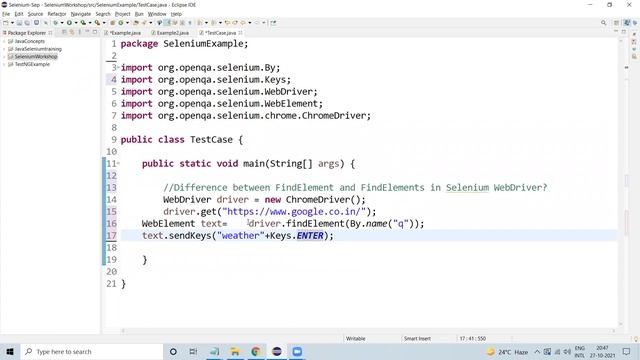This screenshot has width=640, height=360.
Task: Select the TestNGExample project
Action: coord(32,64)
